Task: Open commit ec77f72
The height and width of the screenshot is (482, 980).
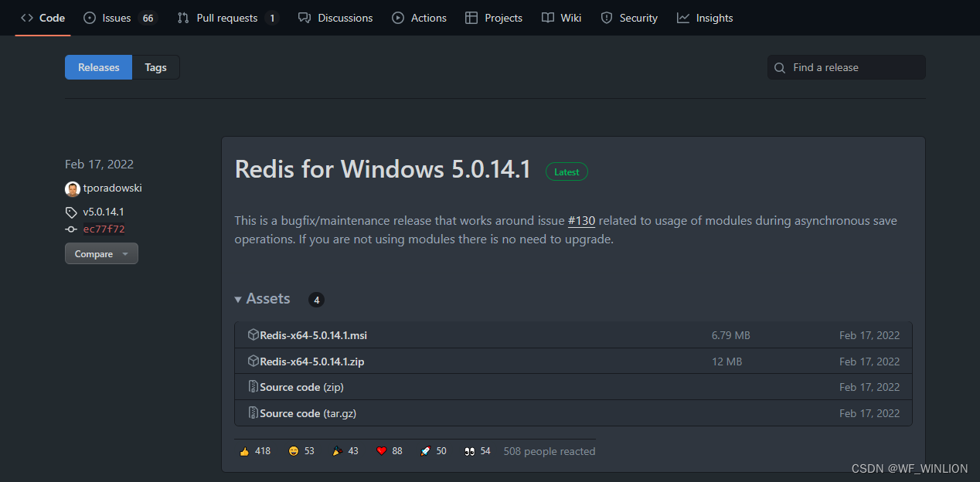Action: point(104,229)
